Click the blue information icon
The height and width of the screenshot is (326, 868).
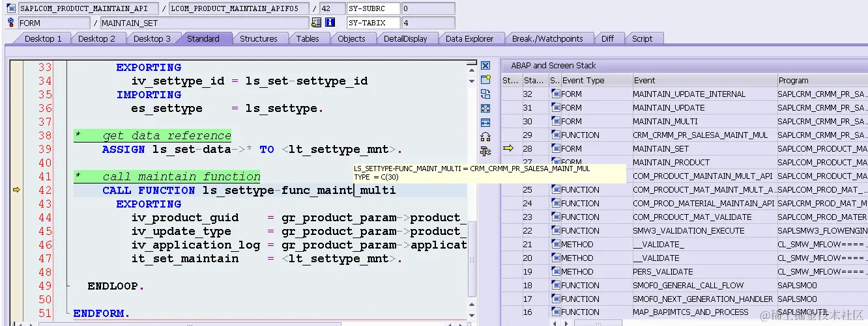pyautogui.click(x=330, y=23)
